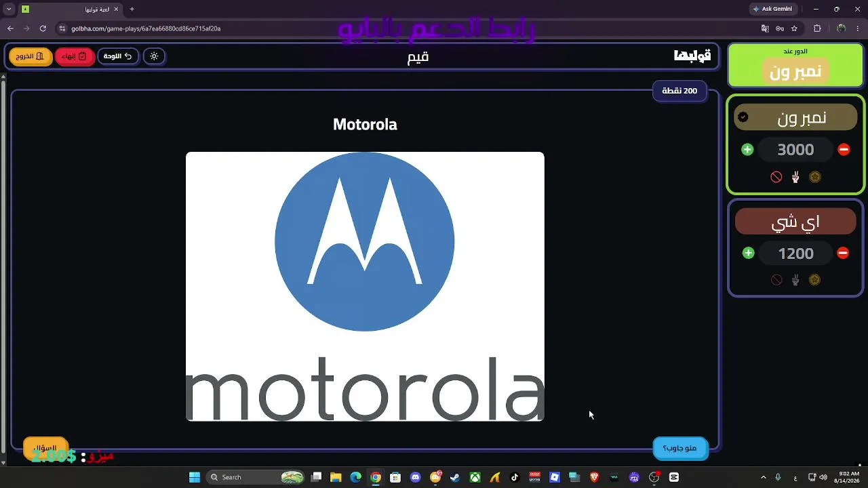Toggle light/dark theme sun button
This screenshot has height=488, width=868.
[x=154, y=56]
